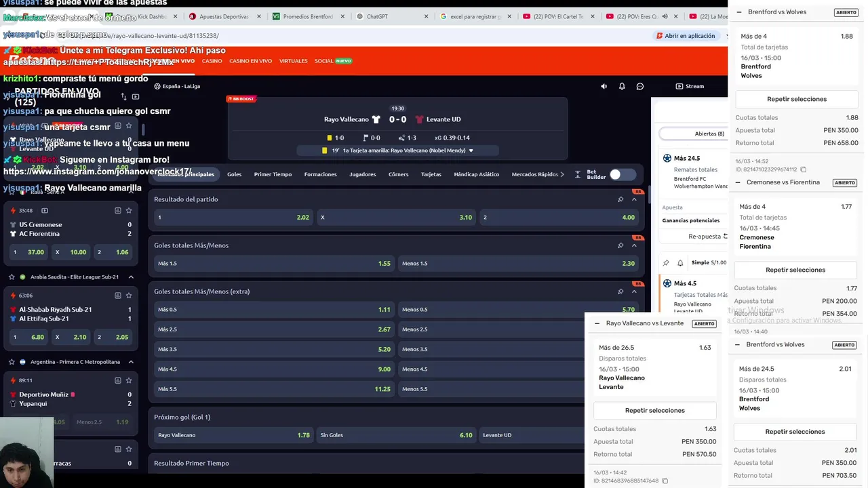The image size is (868, 488).
Task: Favorite the Al-Shabab Riyadh Sub-21 match star
Action: pyautogui.click(x=129, y=296)
